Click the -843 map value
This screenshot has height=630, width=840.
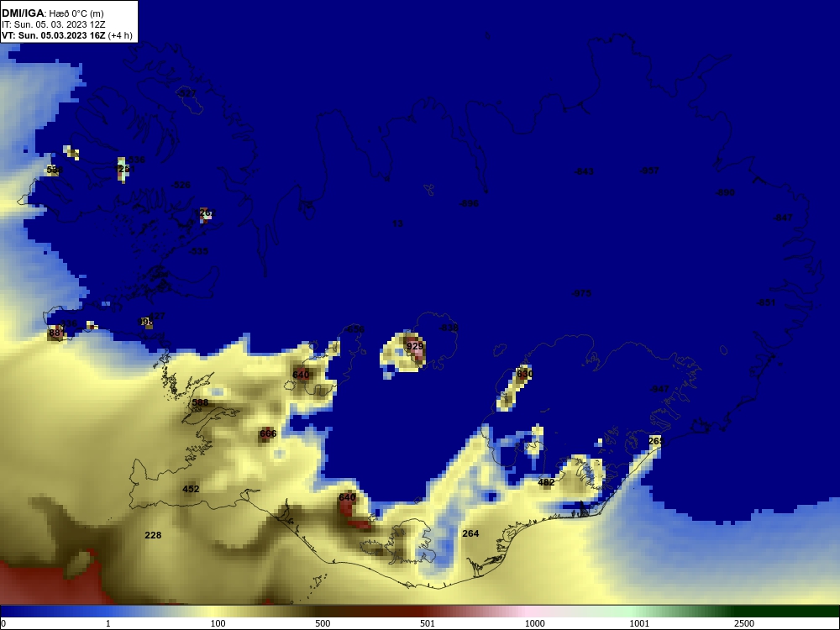pyautogui.click(x=584, y=171)
